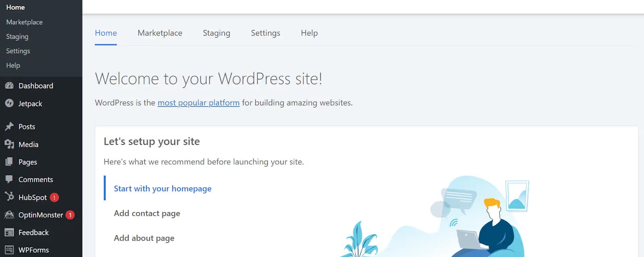Click the WPForms icon in sidebar

9,250
